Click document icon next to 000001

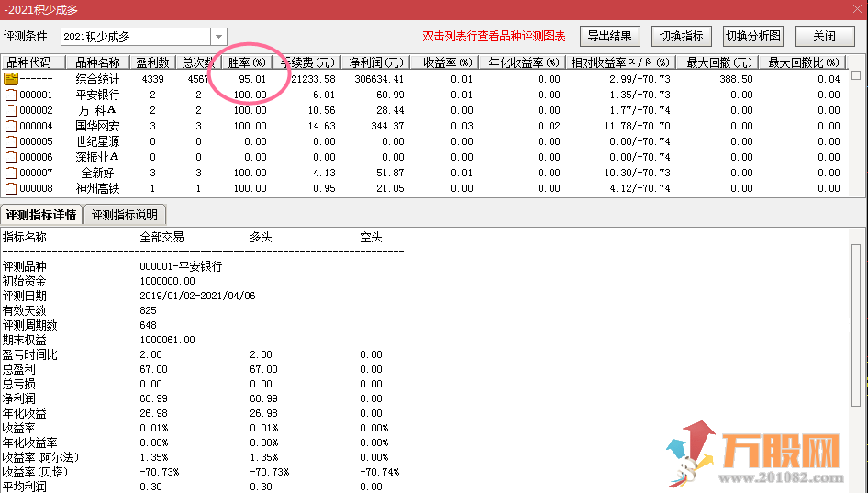click(x=11, y=95)
